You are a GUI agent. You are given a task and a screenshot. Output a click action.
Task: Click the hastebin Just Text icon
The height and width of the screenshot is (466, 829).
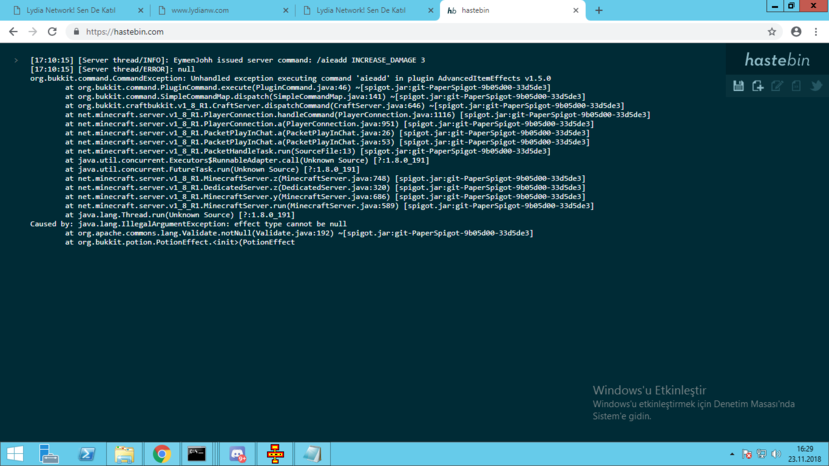coord(796,86)
